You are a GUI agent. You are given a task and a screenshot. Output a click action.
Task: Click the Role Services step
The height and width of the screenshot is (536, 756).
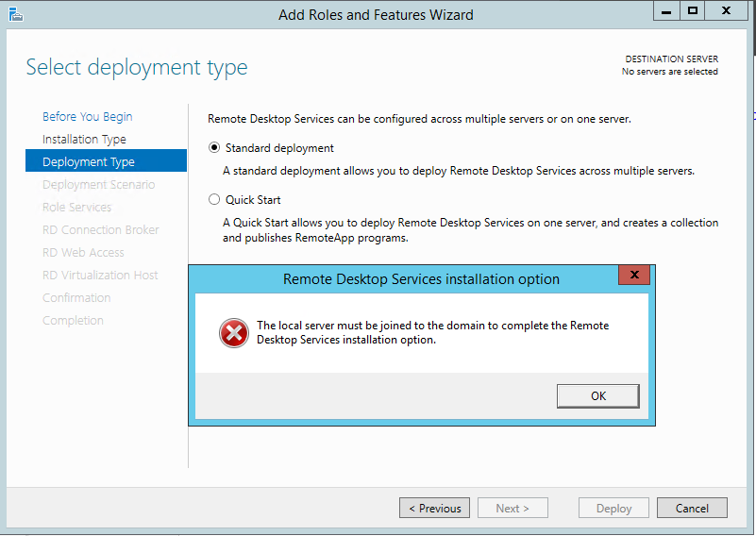[77, 208]
